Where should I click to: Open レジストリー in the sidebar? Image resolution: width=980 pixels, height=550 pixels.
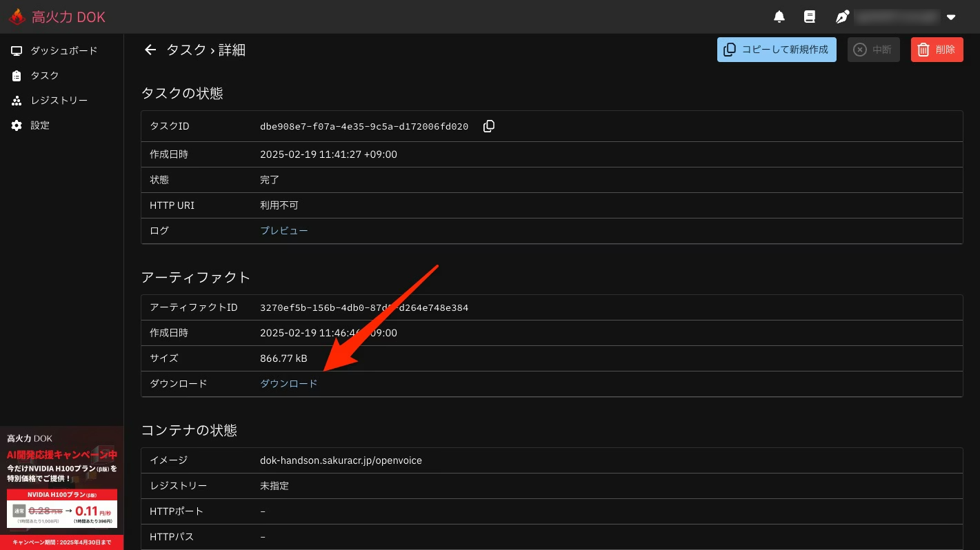tap(59, 101)
